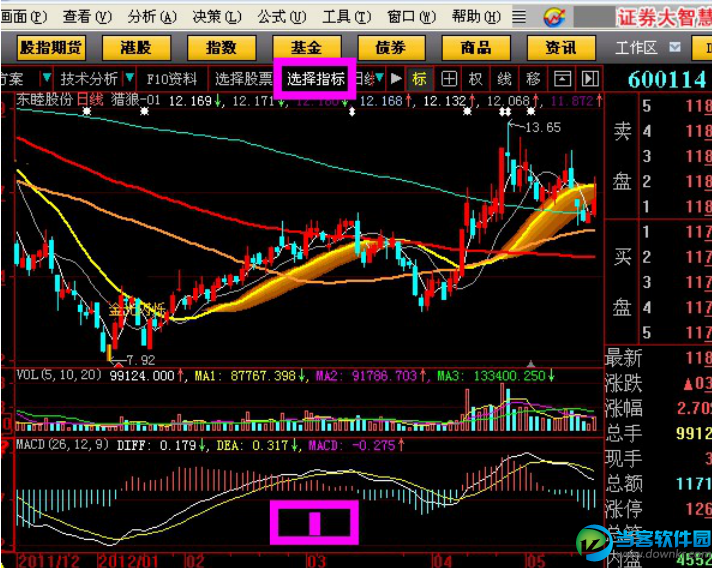Click the play triangle icon in toolbar
Viewport: 712px width, 568px height.
tap(396, 79)
